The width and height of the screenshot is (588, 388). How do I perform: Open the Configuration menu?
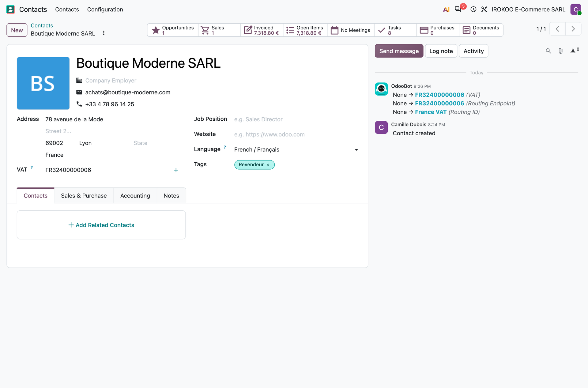(x=105, y=9)
